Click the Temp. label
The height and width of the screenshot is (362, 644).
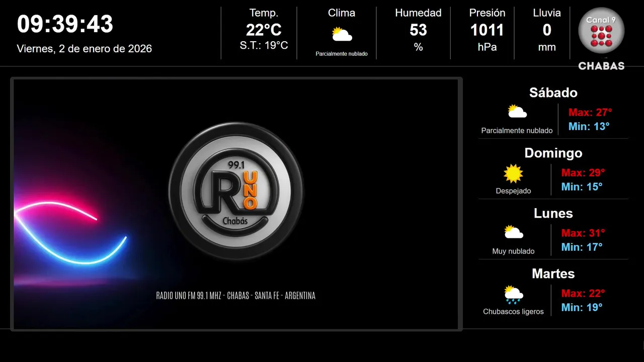tap(264, 13)
